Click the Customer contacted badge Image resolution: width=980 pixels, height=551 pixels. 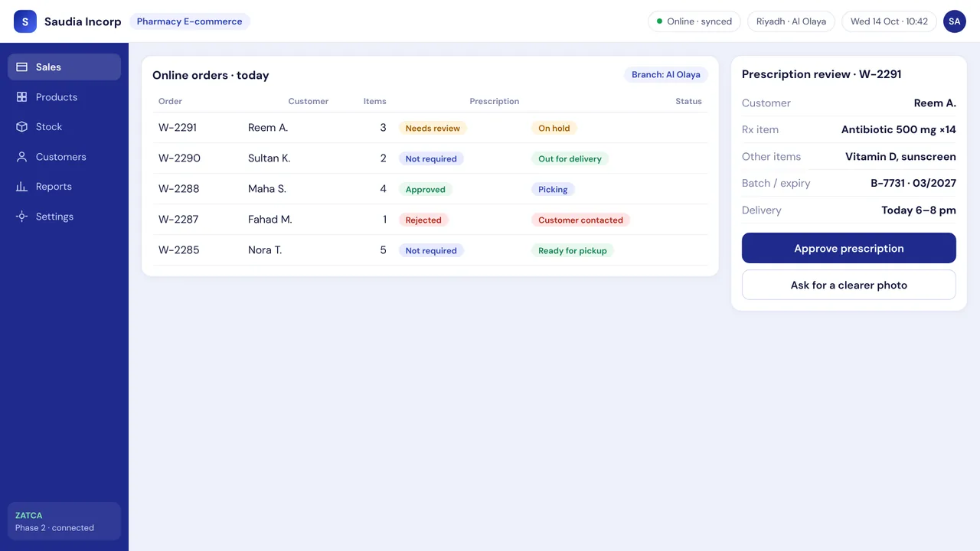580,220
